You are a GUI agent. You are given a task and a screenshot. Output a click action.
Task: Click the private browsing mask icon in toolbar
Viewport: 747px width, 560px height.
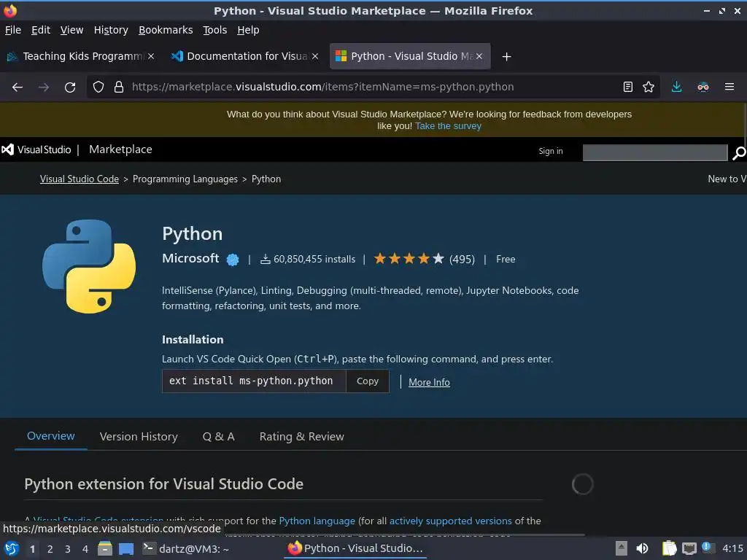click(703, 87)
